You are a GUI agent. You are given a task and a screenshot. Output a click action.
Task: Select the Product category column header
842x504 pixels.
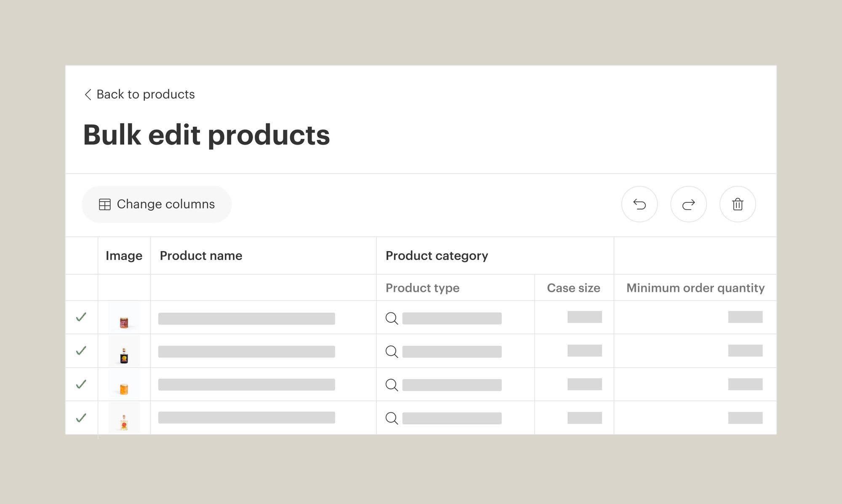(x=437, y=256)
